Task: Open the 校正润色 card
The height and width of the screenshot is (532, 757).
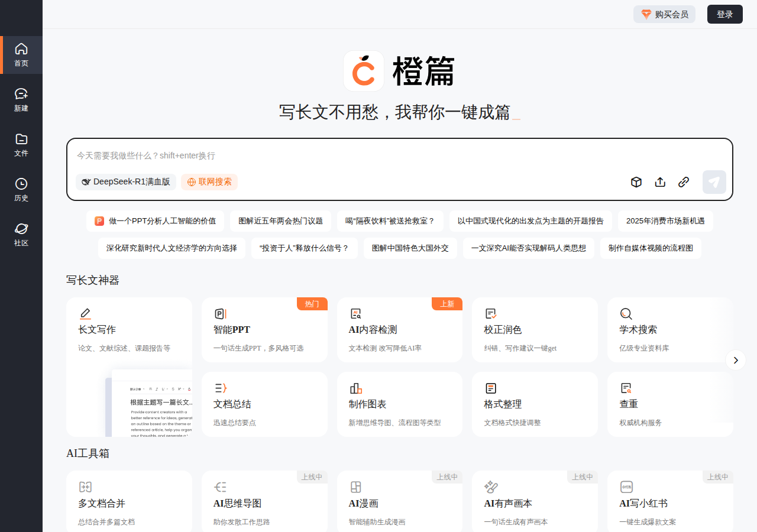Action: 535,330
